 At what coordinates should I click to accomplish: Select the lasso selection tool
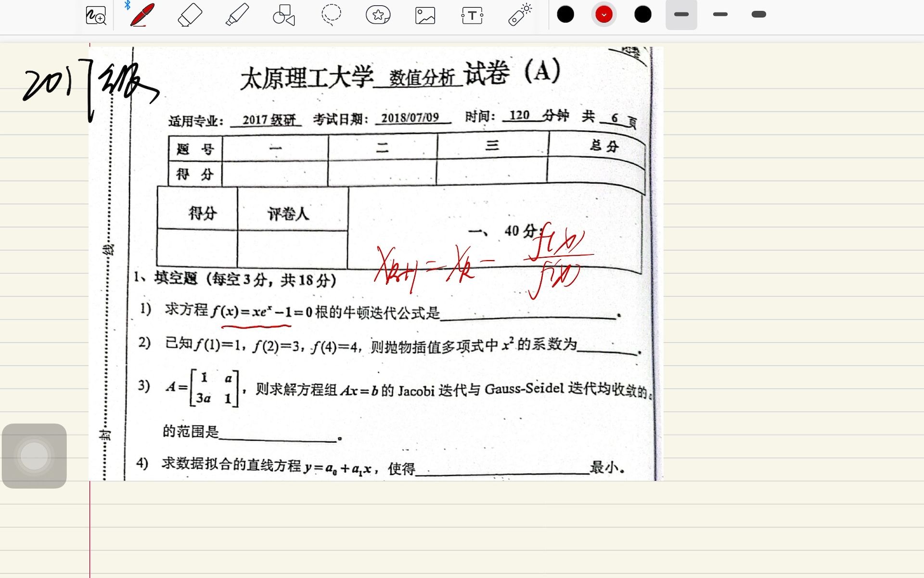pos(331,15)
